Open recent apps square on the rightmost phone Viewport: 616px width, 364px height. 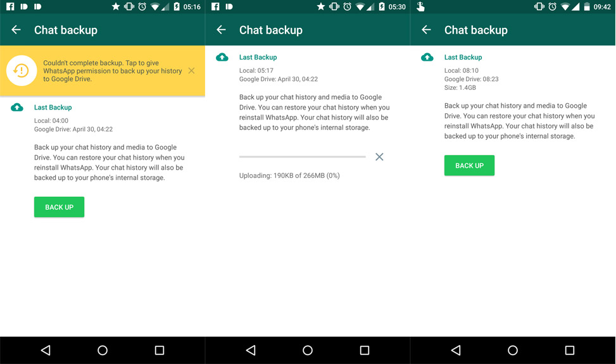coord(569,350)
